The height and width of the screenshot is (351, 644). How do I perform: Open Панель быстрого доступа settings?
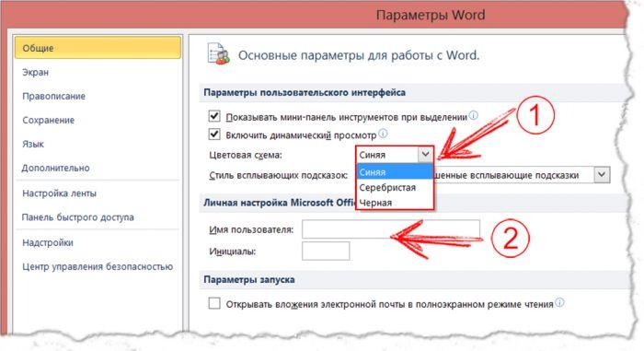[78, 217]
